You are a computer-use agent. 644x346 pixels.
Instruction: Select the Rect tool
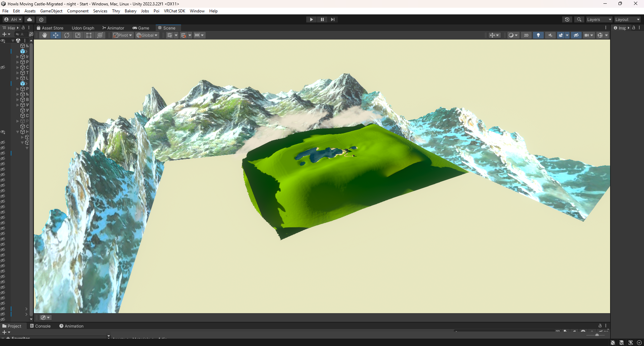pyautogui.click(x=89, y=35)
